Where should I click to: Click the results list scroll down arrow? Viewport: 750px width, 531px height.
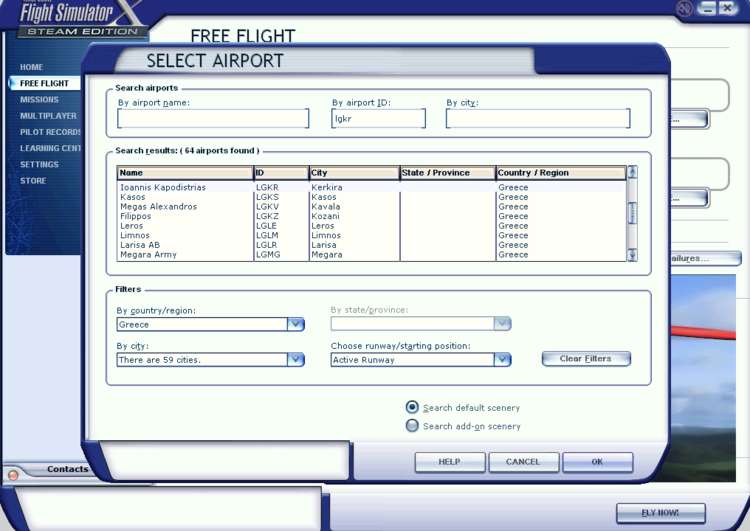[632, 255]
